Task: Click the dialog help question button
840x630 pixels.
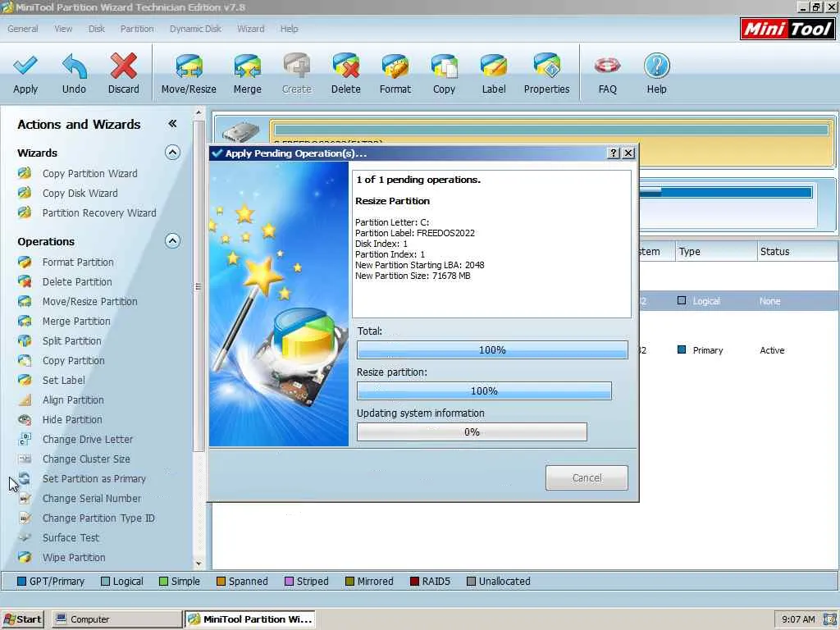Action: pos(614,153)
